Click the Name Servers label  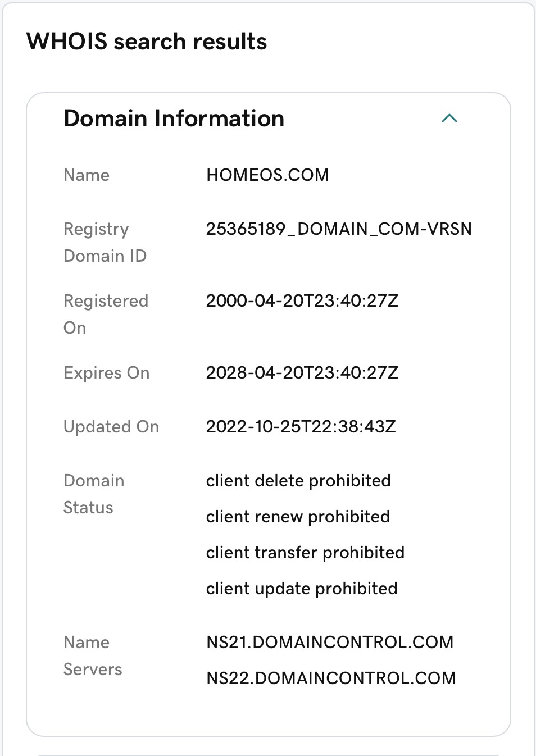click(93, 656)
